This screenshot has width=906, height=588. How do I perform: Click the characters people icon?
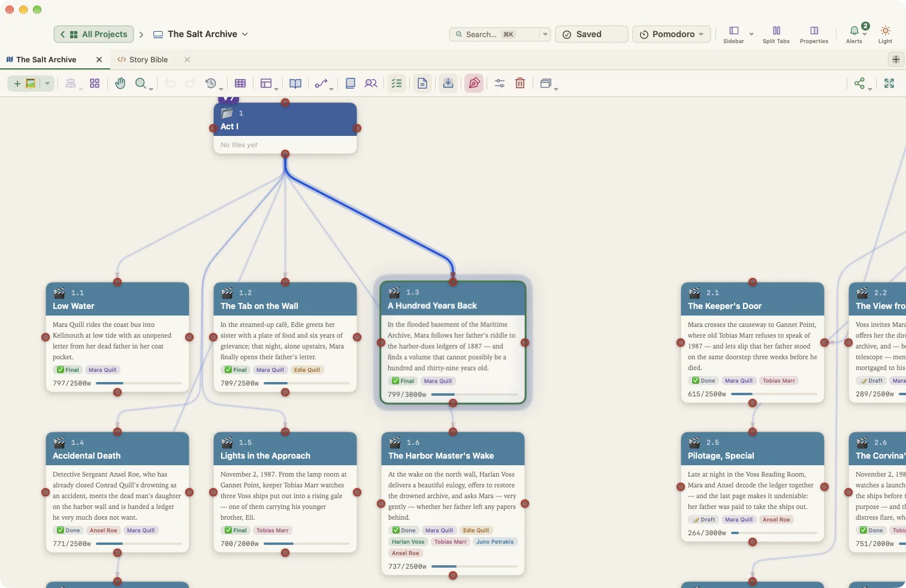point(371,83)
